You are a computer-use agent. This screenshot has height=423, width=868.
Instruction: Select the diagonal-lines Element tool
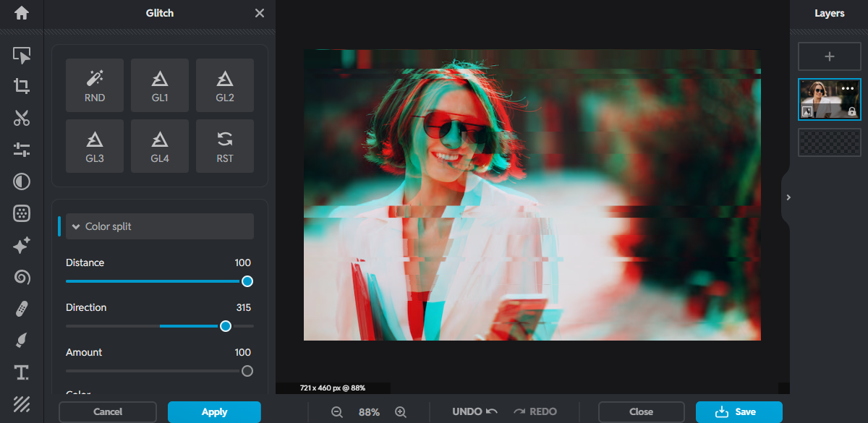click(22, 403)
